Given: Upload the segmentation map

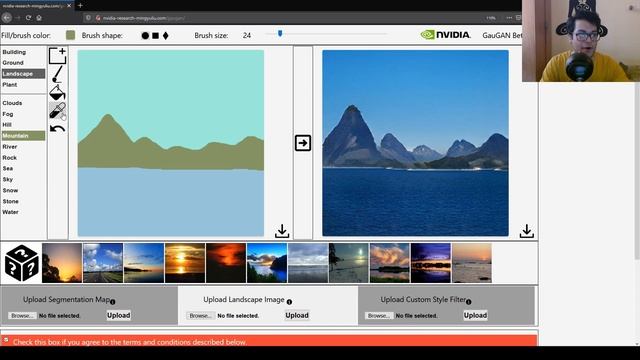Looking at the screenshot, I should (x=119, y=315).
